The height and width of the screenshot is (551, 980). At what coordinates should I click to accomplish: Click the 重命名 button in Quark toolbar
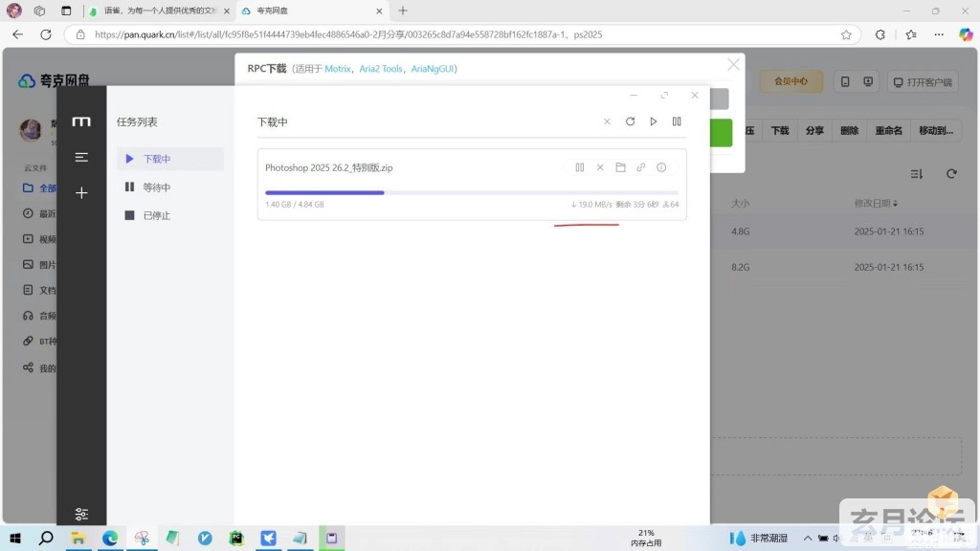(x=889, y=130)
